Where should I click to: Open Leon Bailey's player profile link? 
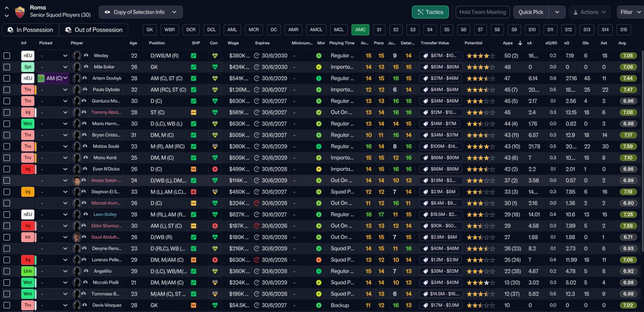[104, 214]
